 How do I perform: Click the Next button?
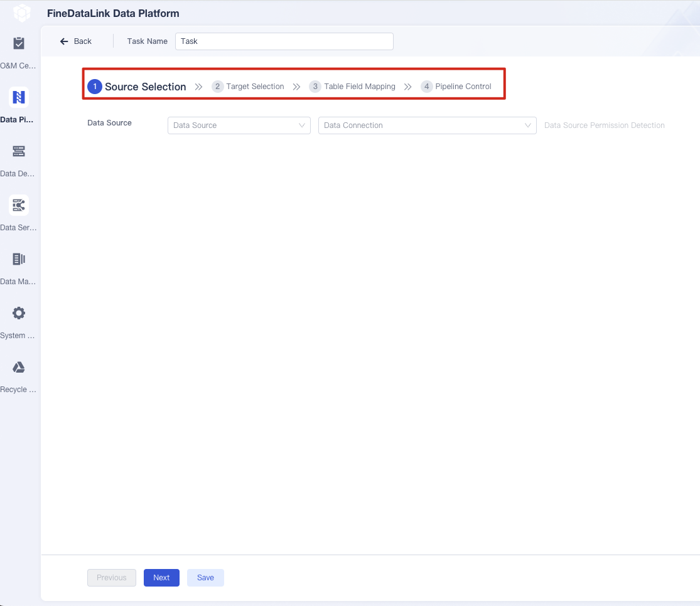coord(161,577)
